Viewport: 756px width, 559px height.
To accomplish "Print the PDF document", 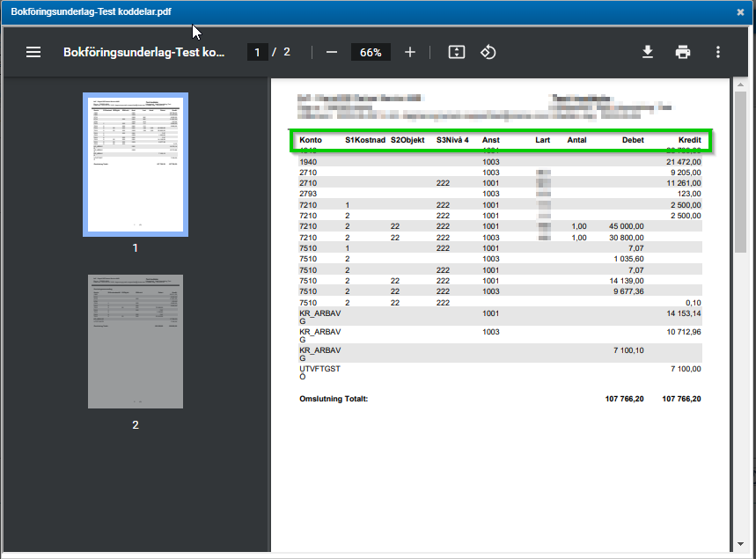I will 683,52.
